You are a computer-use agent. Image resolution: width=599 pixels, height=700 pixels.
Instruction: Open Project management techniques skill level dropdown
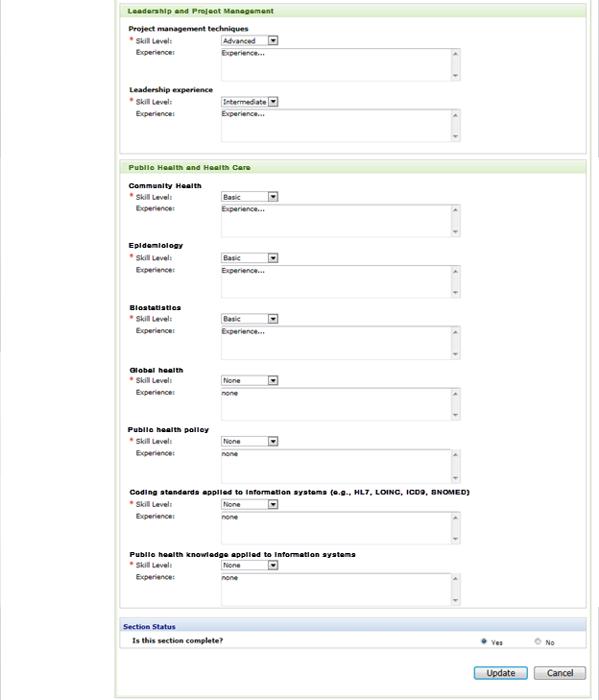[x=250, y=40]
